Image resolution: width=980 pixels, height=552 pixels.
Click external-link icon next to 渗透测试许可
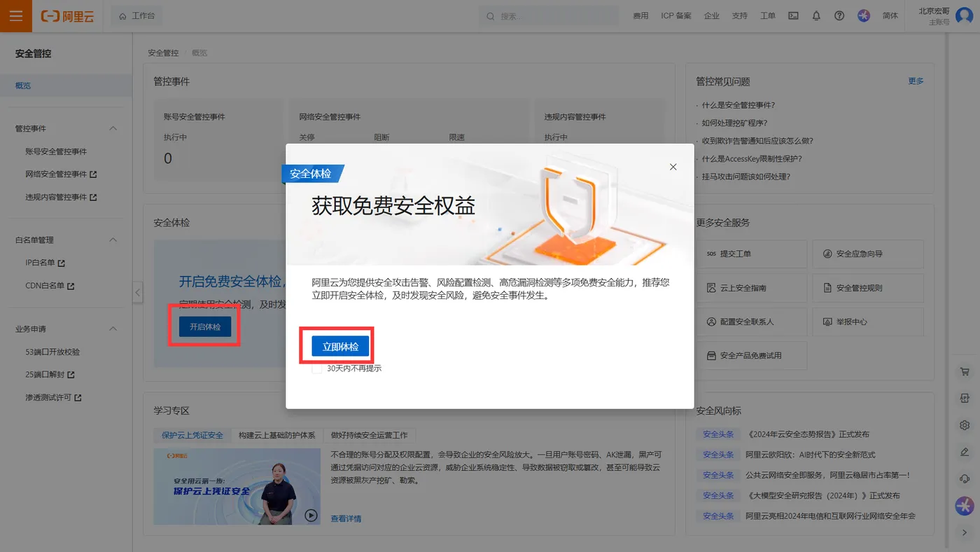pyautogui.click(x=78, y=398)
